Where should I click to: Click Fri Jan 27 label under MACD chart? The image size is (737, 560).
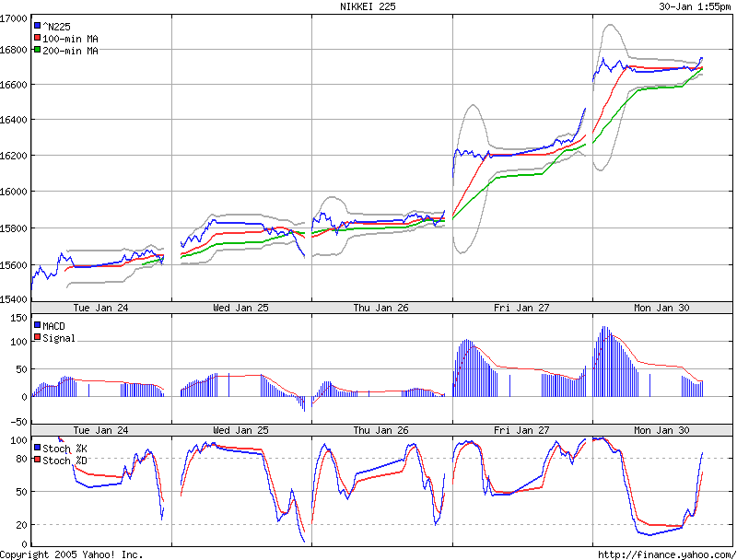click(521, 430)
